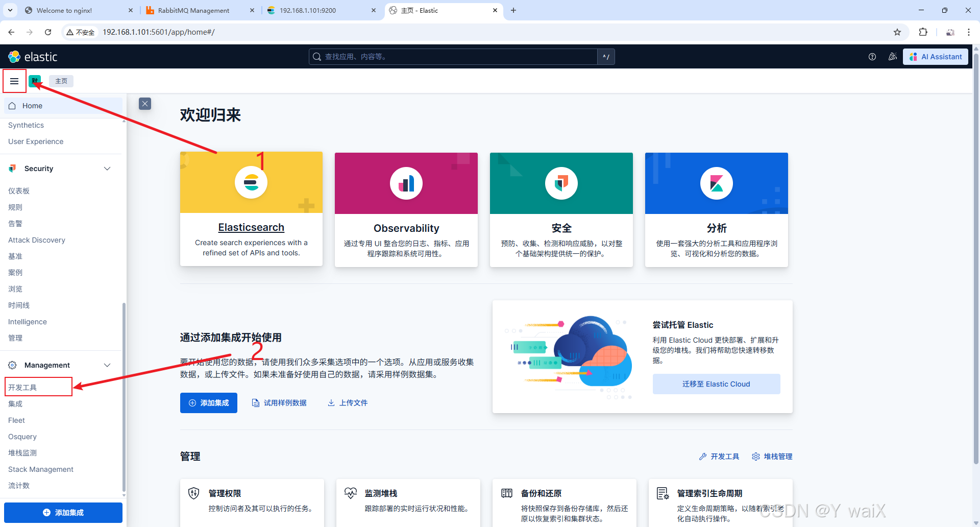This screenshot has width=980, height=527.
Task: Click 上传文件 link
Action: 348,403
